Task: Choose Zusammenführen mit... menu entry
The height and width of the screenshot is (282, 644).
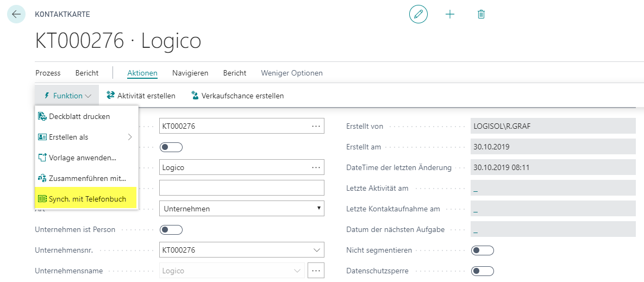Action: click(x=86, y=178)
